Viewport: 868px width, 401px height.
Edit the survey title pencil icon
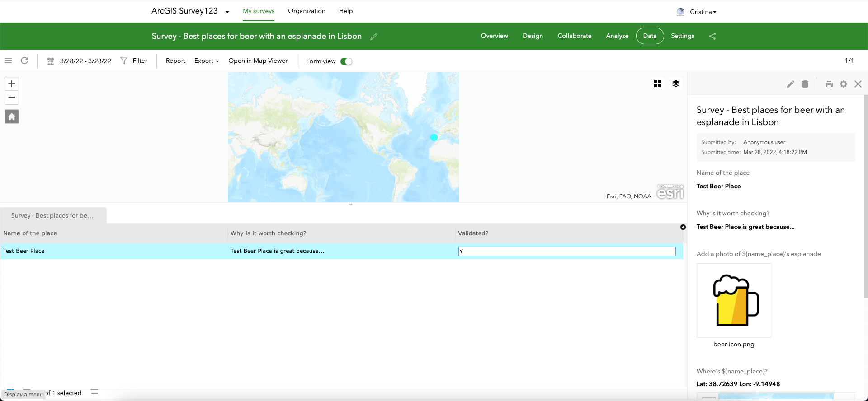[x=374, y=37]
